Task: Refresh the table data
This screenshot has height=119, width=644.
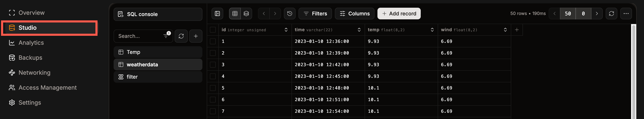Action: pos(611,14)
